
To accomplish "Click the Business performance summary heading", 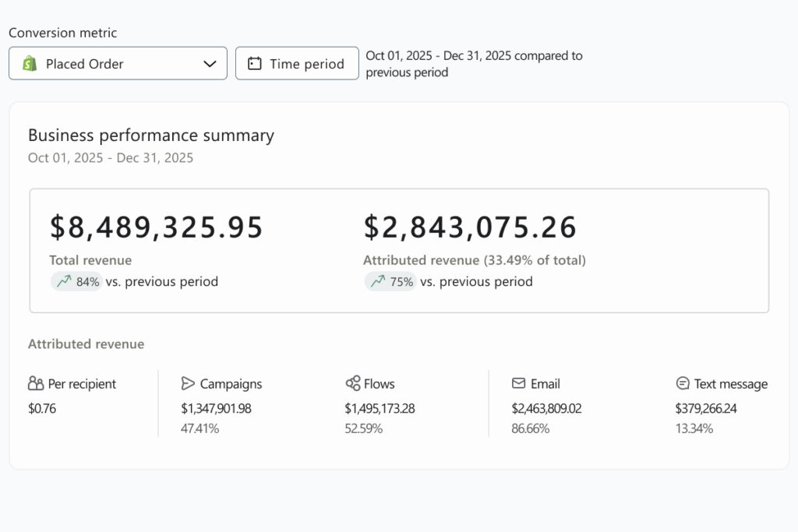I will point(150,135).
